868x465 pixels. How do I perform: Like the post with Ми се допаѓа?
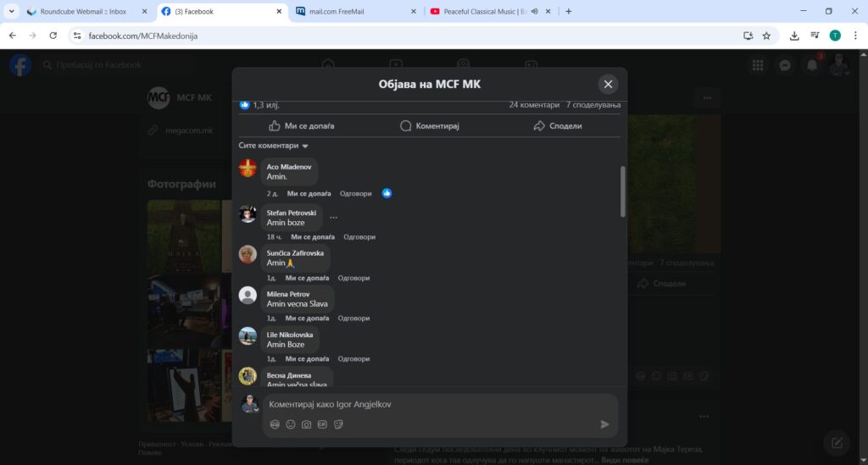302,125
